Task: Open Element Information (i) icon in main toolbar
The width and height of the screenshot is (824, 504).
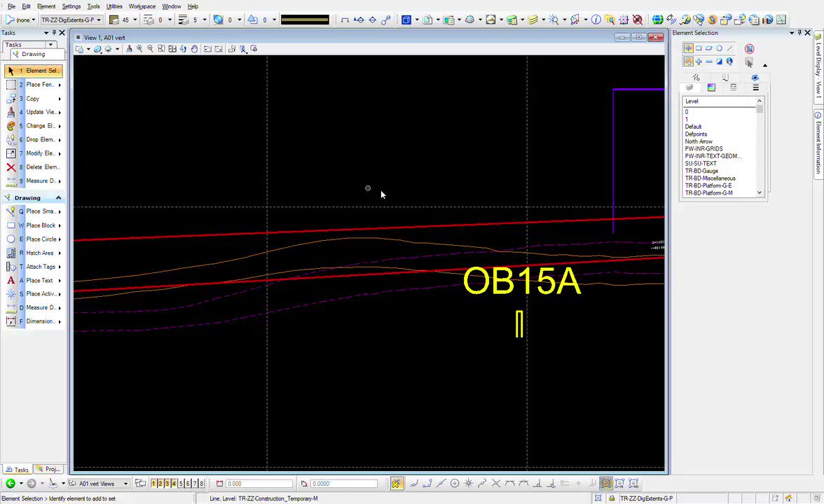Action: (596, 20)
